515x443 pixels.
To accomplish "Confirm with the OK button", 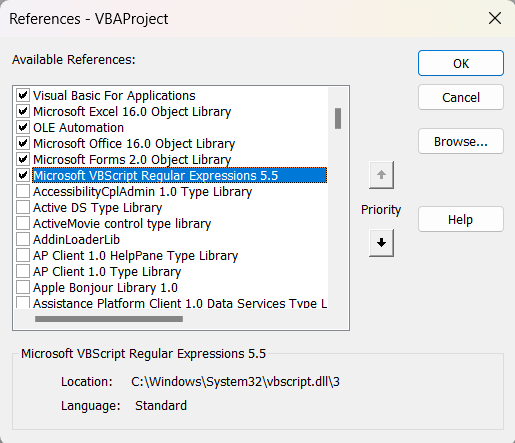I will click(461, 63).
